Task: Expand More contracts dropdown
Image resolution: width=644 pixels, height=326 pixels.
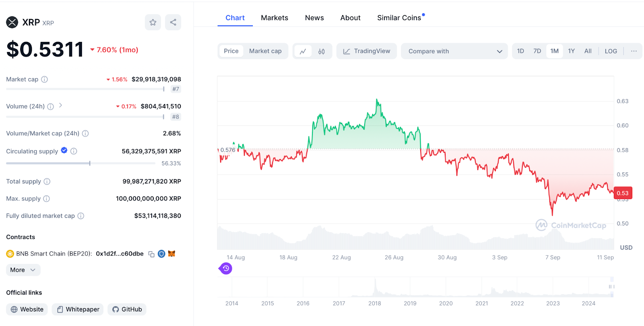Action: (x=23, y=270)
